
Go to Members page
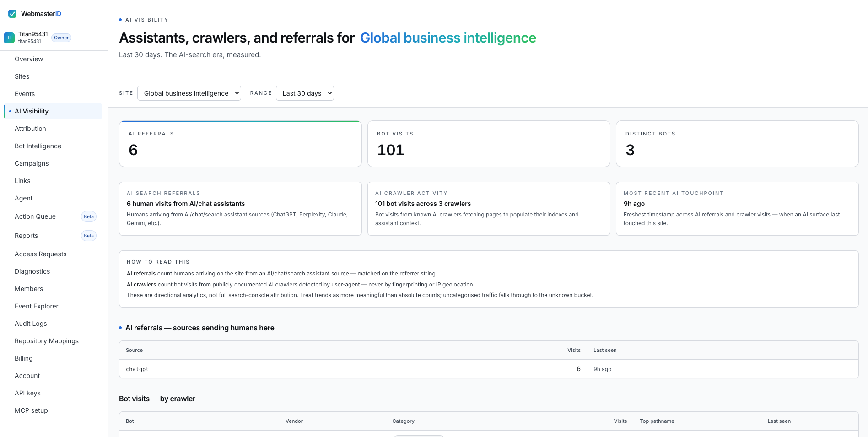pos(29,289)
